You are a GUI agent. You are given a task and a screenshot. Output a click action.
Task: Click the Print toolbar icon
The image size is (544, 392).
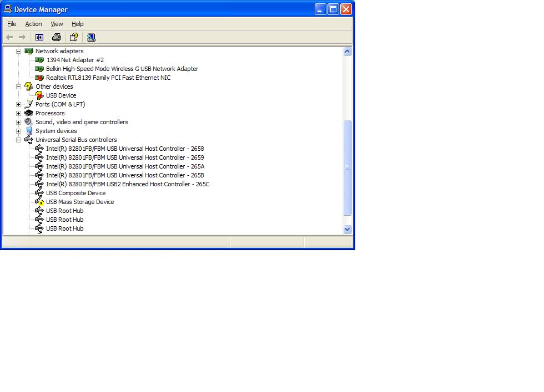(x=57, y=37)
